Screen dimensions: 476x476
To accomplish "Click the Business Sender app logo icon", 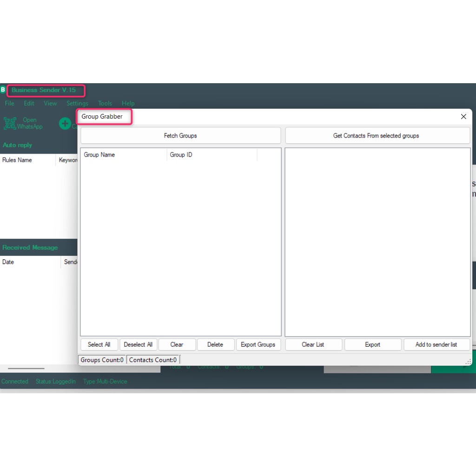I will click(x=3, y=90).
